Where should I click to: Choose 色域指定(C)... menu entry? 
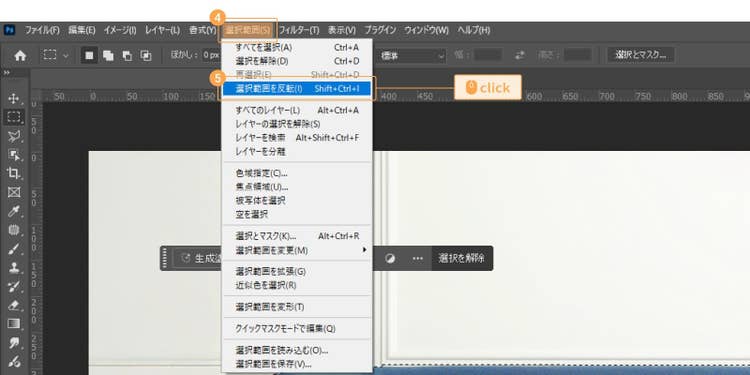coord(297,173)
